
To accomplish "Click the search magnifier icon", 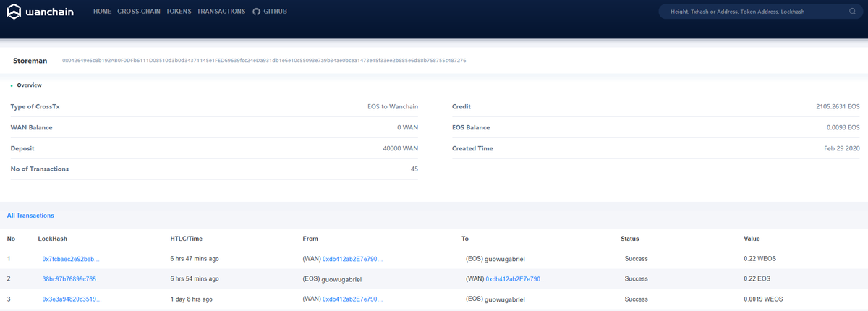I will coord(852,12).
